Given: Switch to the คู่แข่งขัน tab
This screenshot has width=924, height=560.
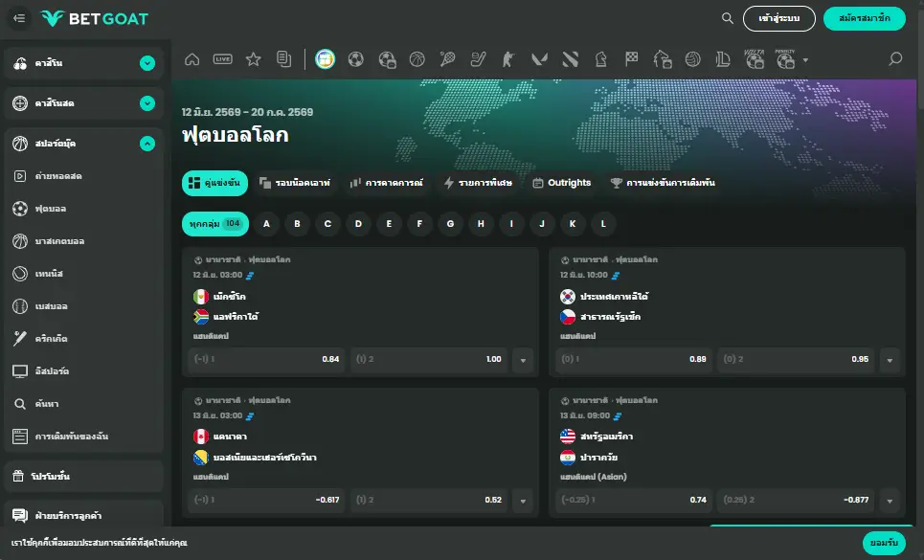Looking at the screenshot, I should 214,183.
